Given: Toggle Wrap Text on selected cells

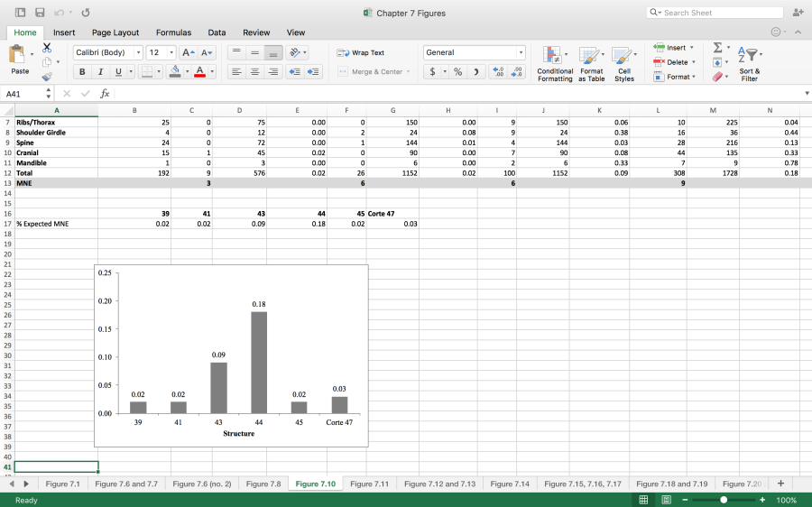Looking at the screenshot, I should (361, 53).
